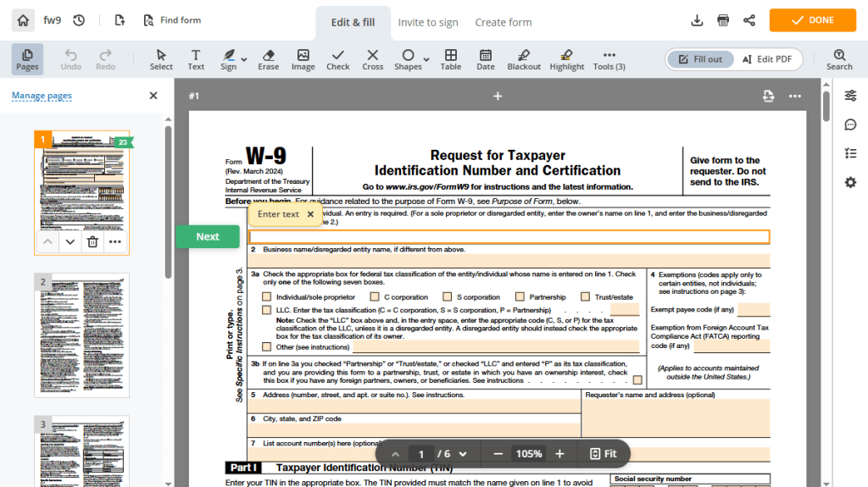Check the Partnership box

pos(520,296)
